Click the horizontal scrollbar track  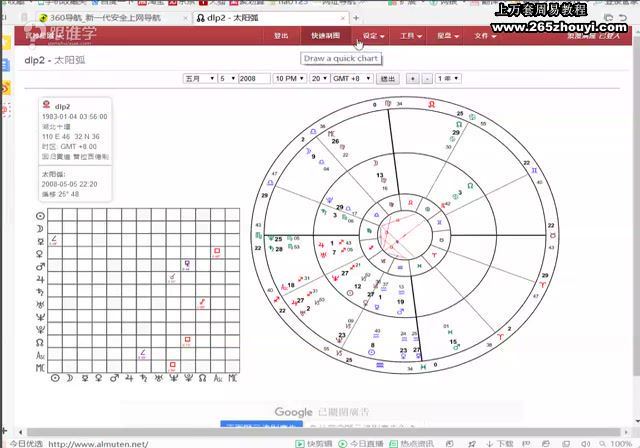click(323, 432)
